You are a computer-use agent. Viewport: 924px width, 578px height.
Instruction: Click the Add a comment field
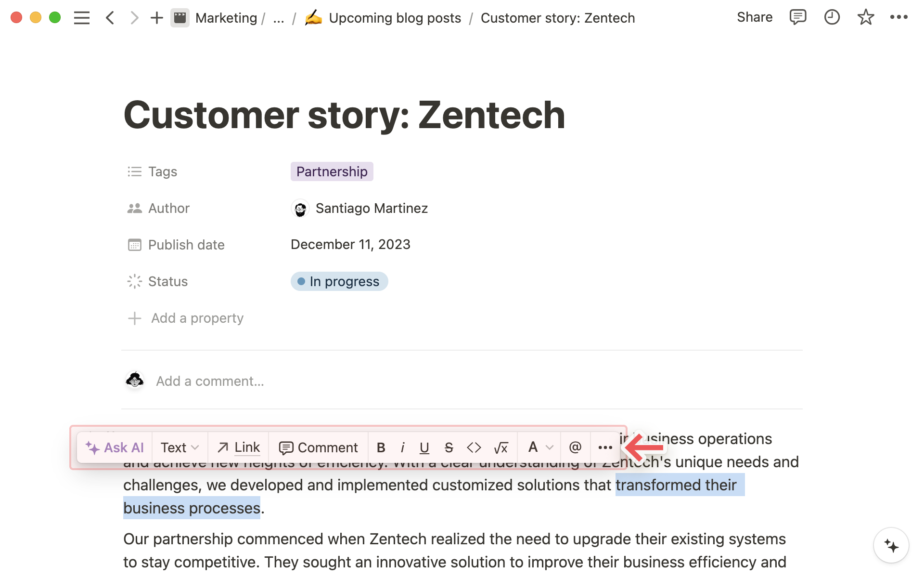(x=210, y=381)
